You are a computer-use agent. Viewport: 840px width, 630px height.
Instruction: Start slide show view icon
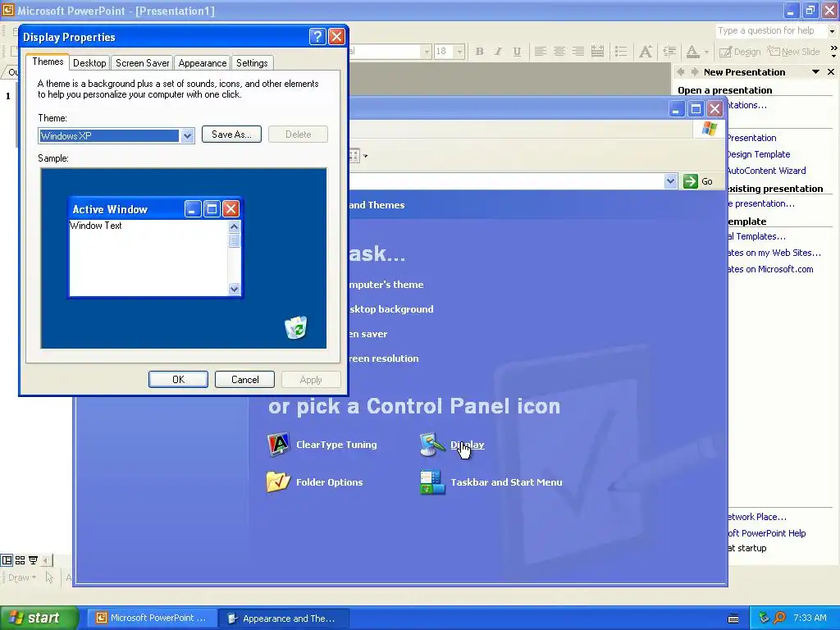tap(33, 560)
